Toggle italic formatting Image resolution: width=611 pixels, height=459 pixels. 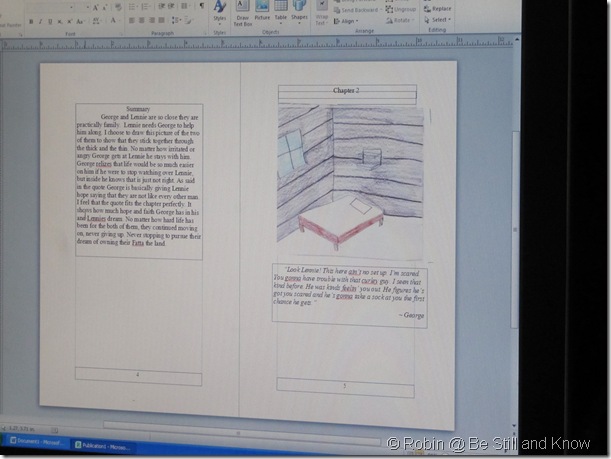point(41,22)
